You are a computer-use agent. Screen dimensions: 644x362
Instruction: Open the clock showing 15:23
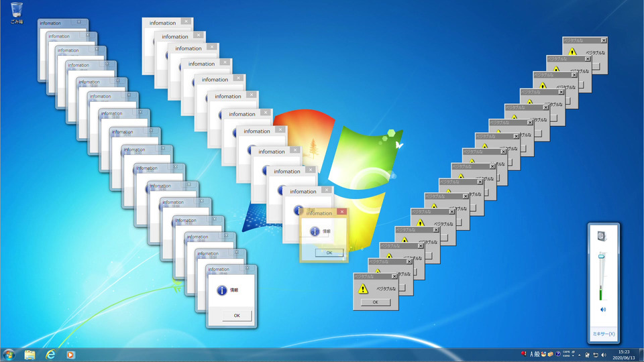624,355
